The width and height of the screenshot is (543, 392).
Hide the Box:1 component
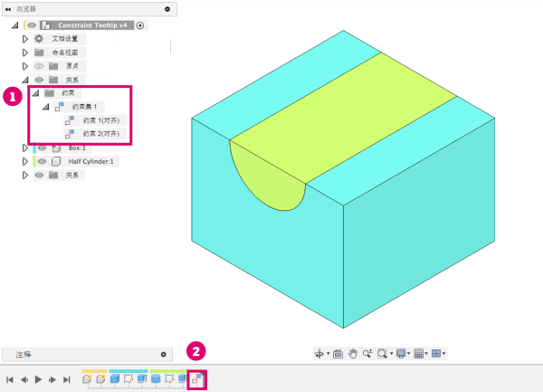[x=42, y=148]
